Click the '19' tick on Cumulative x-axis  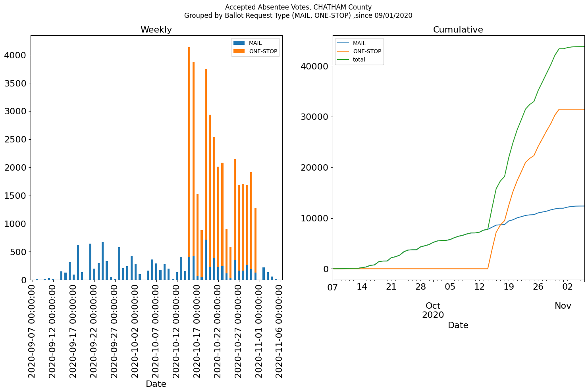pos(509,286)
